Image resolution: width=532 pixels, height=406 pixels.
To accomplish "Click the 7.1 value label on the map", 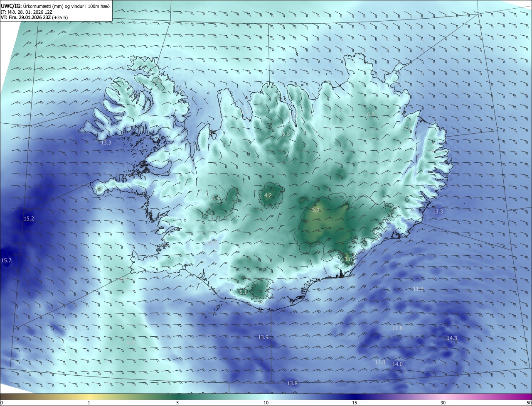I will (x=407, y=128).
